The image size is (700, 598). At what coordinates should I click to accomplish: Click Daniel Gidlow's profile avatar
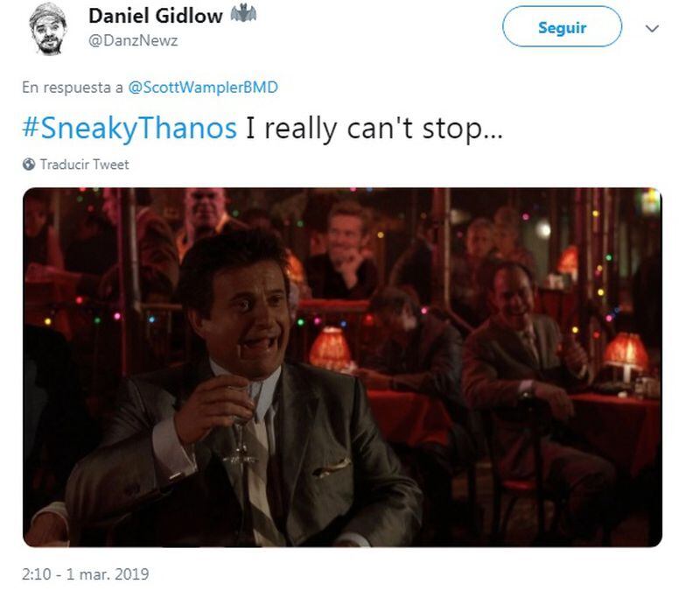tap(48, 29)
